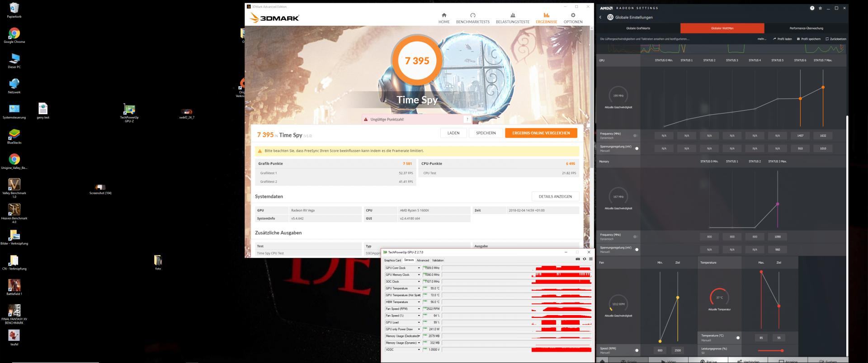Screen dimensions: 868x363
Task: Click Ergebnis Online Vergleichen button
Action: (541, 133)
